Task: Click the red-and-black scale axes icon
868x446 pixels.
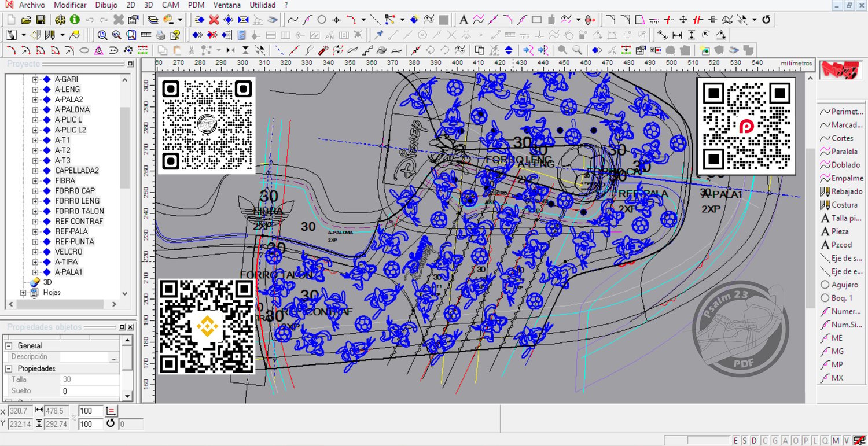Action: tap(111, 411)
